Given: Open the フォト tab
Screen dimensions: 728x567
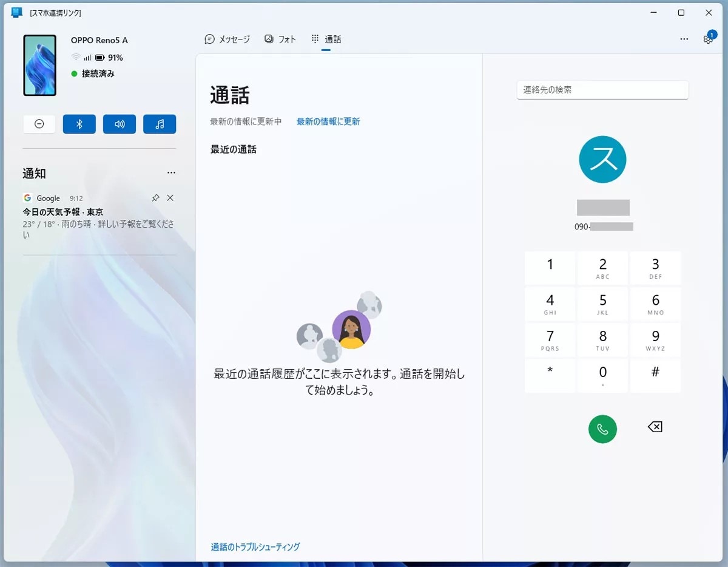Looking at the screenshot, I should click(280, 39).
